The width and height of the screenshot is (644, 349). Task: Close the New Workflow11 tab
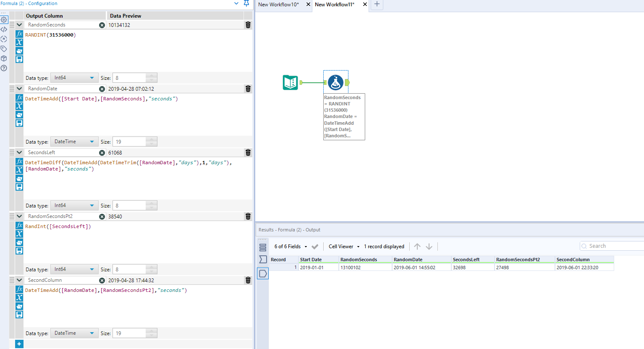pyautogui.click(x=365, y=4)
